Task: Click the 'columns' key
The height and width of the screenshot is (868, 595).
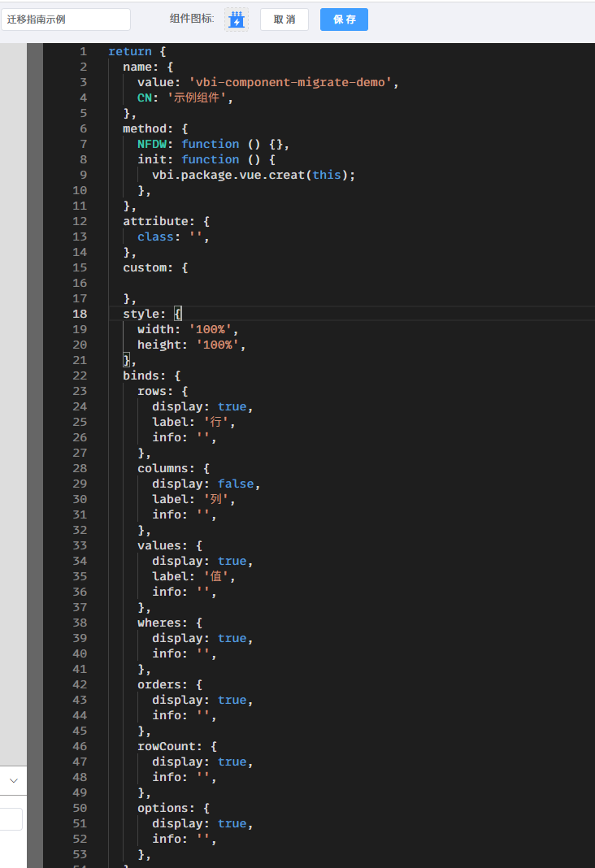Action: click(163, 468)
